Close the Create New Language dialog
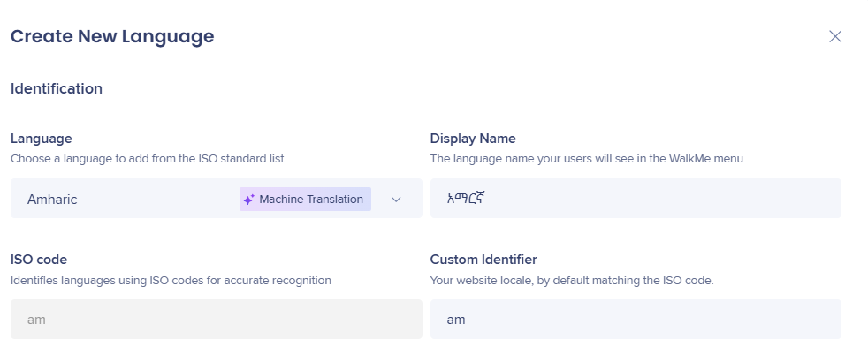Viewport: 868px width, 354px height. coord(834,36)
